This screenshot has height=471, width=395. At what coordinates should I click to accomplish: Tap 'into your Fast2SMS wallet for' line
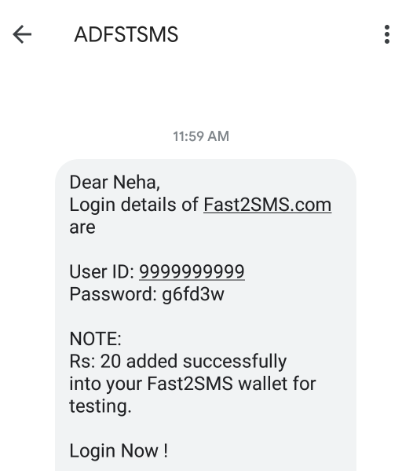192,384
